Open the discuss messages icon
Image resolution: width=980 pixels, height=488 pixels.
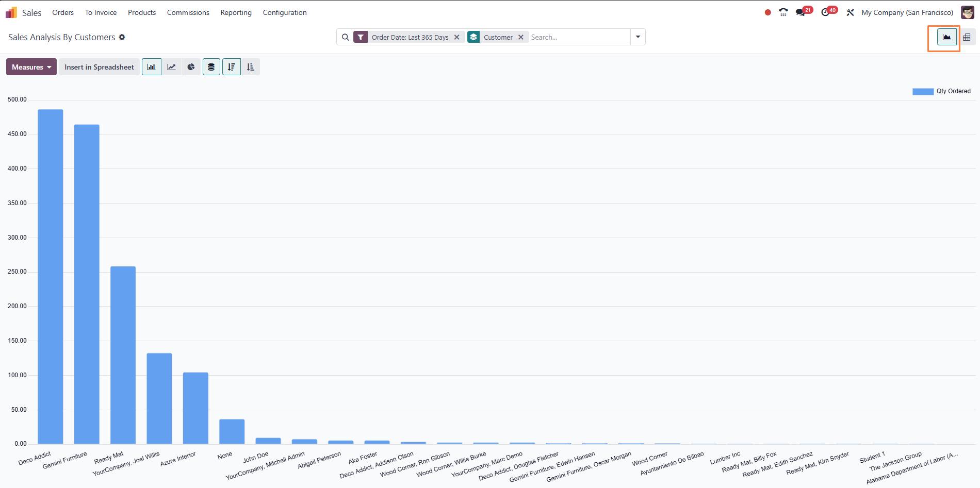(x=801, y=12)
